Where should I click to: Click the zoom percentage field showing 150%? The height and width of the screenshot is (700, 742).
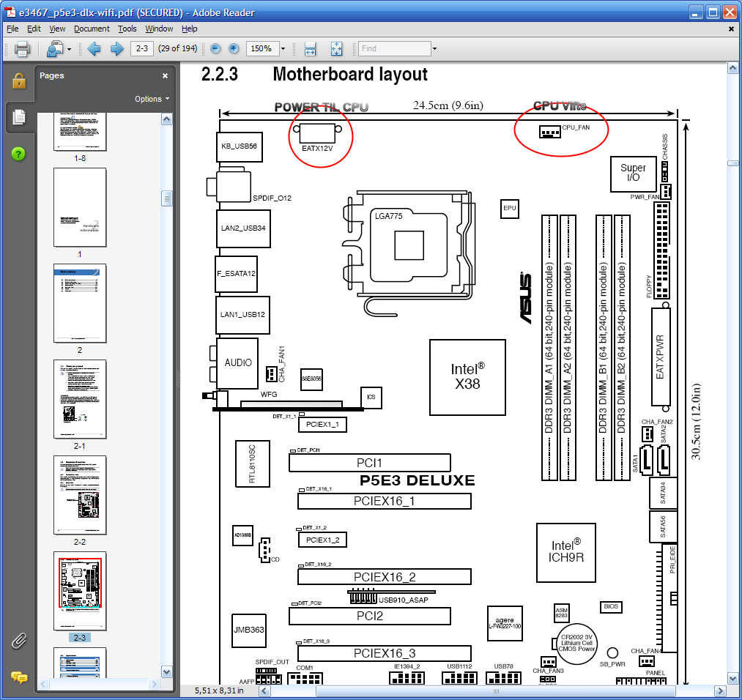tap(261, 48)
